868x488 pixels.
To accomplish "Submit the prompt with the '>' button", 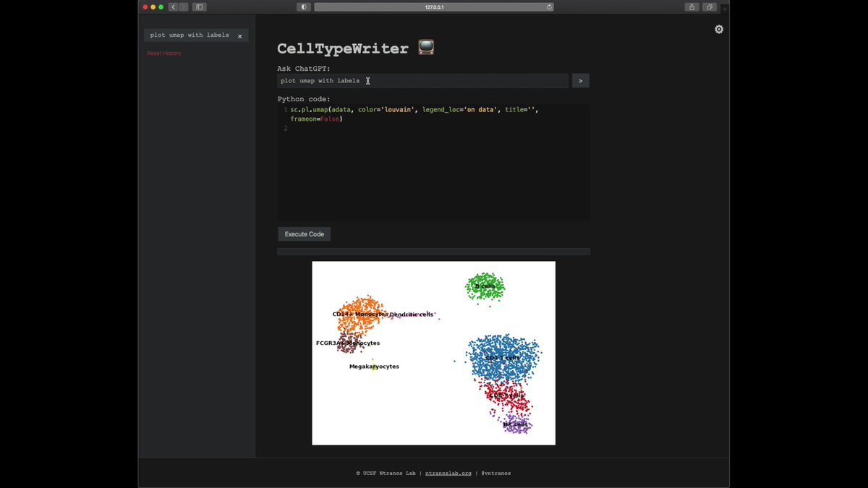I will coord(581,81).
